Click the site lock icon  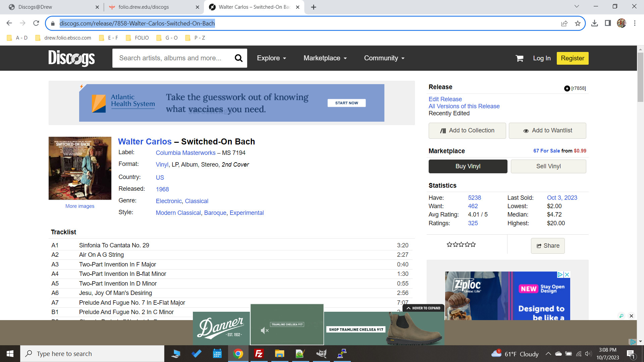(53, 23)
